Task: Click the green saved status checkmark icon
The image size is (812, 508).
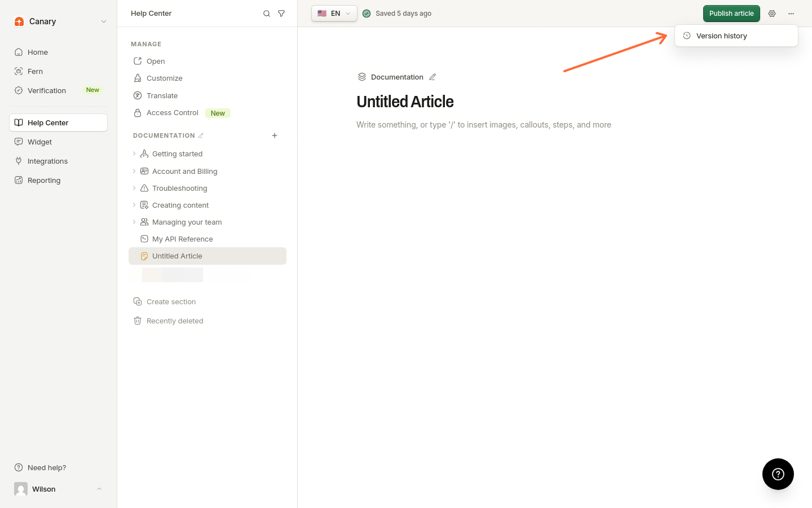Action: click(x=367, y=14)
